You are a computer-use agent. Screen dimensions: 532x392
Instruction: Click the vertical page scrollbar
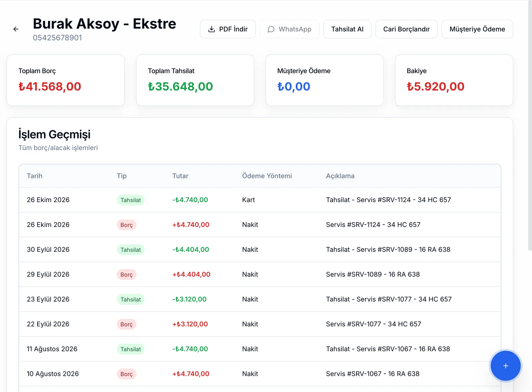530,126
